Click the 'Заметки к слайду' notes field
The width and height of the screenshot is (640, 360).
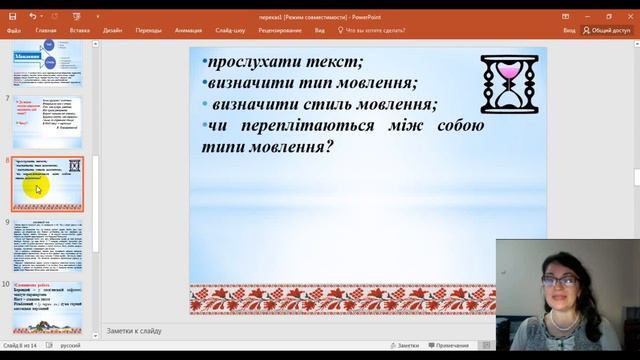click(x=134, y=331)
